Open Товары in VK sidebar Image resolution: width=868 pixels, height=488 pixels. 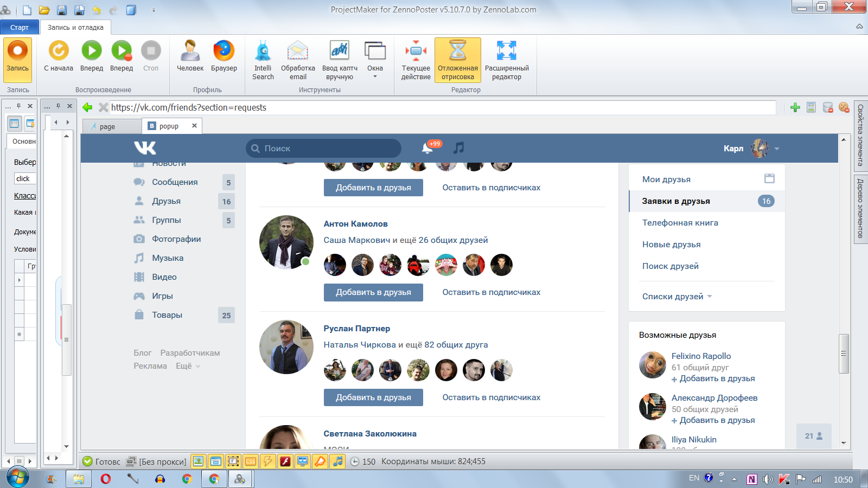[x=167, y=315]
